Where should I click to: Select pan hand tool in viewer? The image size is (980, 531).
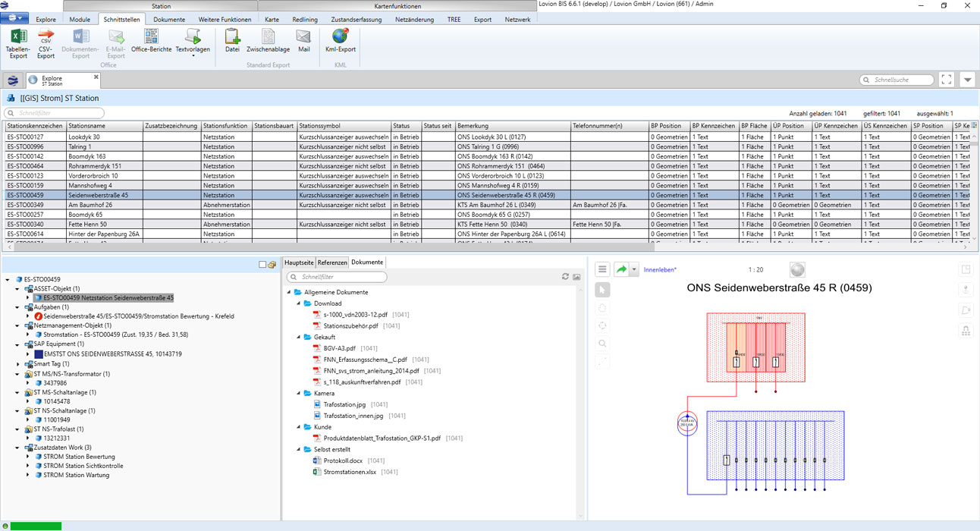point(602,308)
